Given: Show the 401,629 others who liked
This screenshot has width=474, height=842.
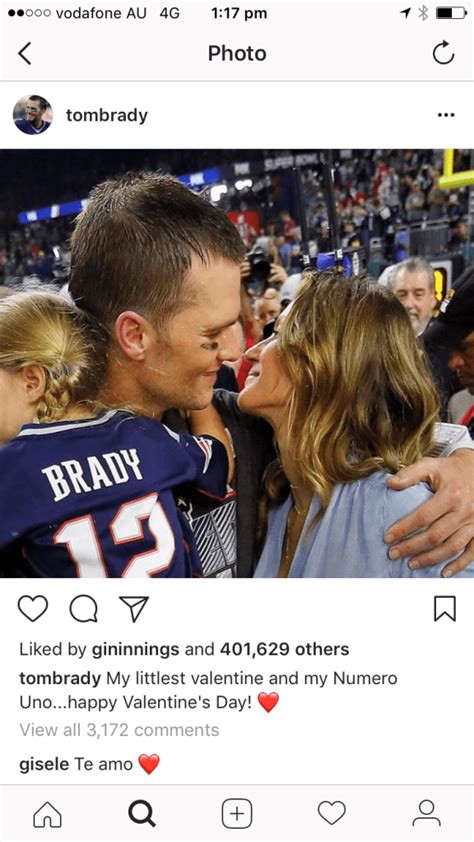Looking at the screenshot, I should (x=285, y=649).
